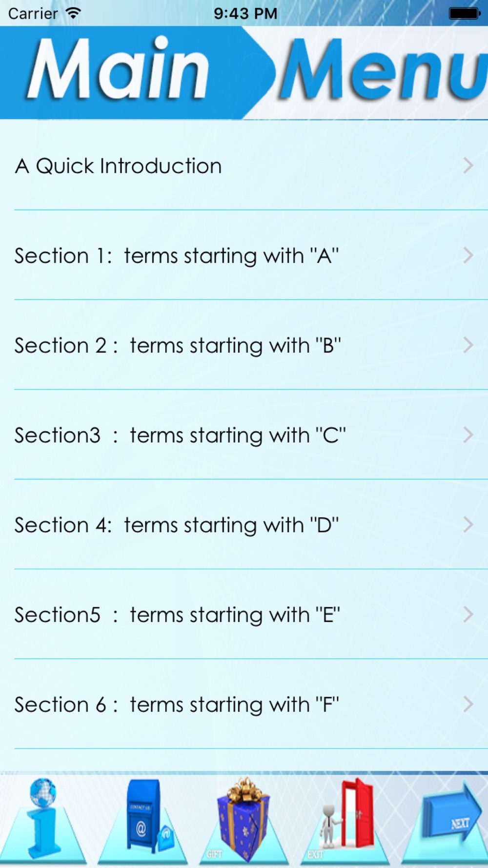Tap the Wi-Fi status icon
Screen dimensions: 488x868
73,13
